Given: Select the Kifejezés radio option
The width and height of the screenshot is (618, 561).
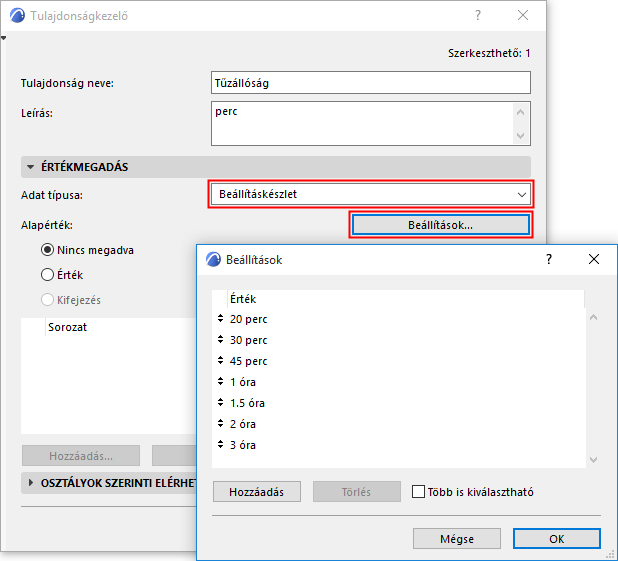Looking at the screenshot, I should coord(47,300).
